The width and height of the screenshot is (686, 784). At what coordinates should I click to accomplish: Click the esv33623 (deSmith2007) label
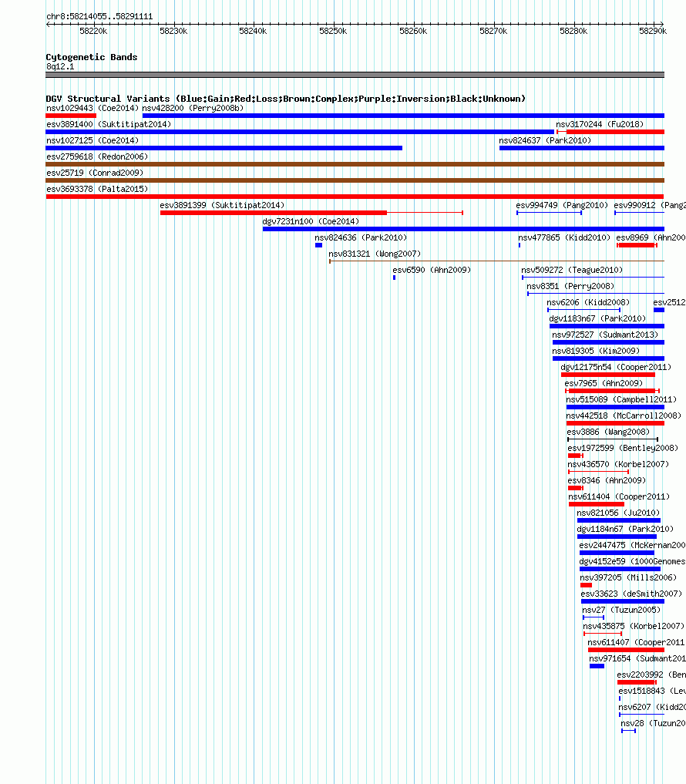pyautogui.click(x=631, y=594)
